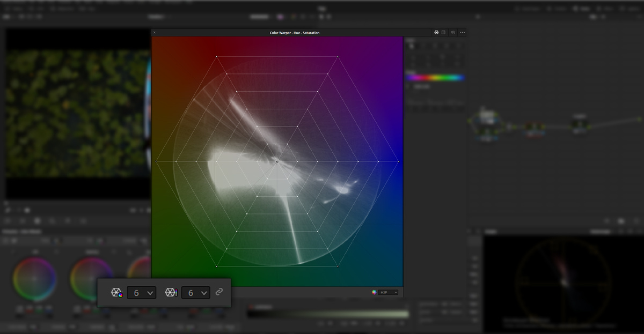The image size is (644, 334).
Task: Select the bottom-left vertex of outer hexagon
Action: tap(216, 266)
